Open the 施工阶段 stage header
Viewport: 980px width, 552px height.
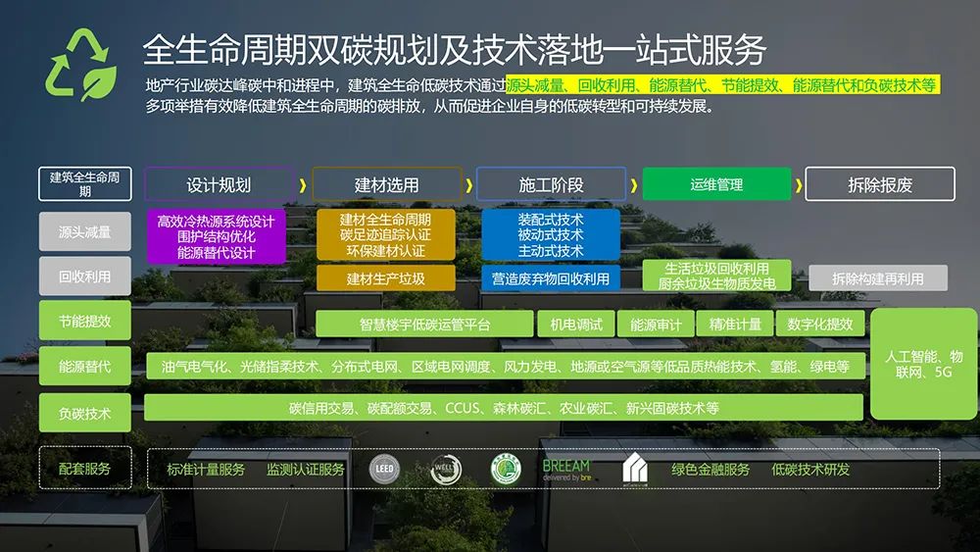tap(551, 184)
